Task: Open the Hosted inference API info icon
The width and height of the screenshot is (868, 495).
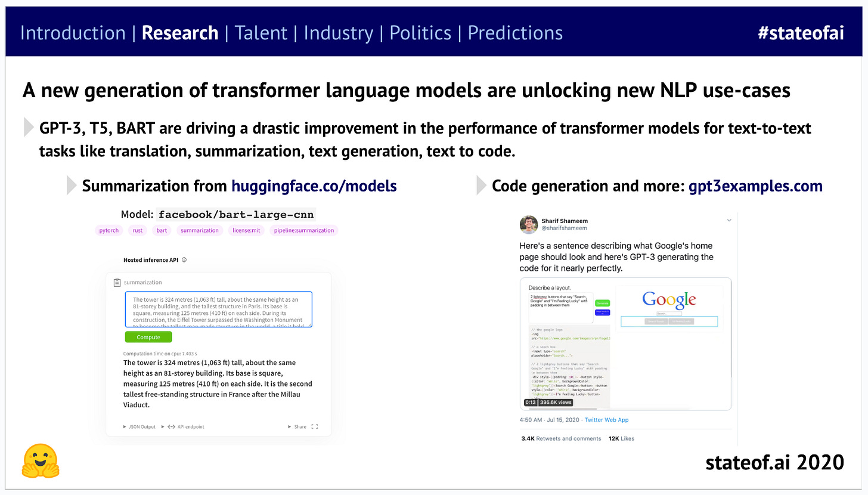Action: tap(184, 260)
